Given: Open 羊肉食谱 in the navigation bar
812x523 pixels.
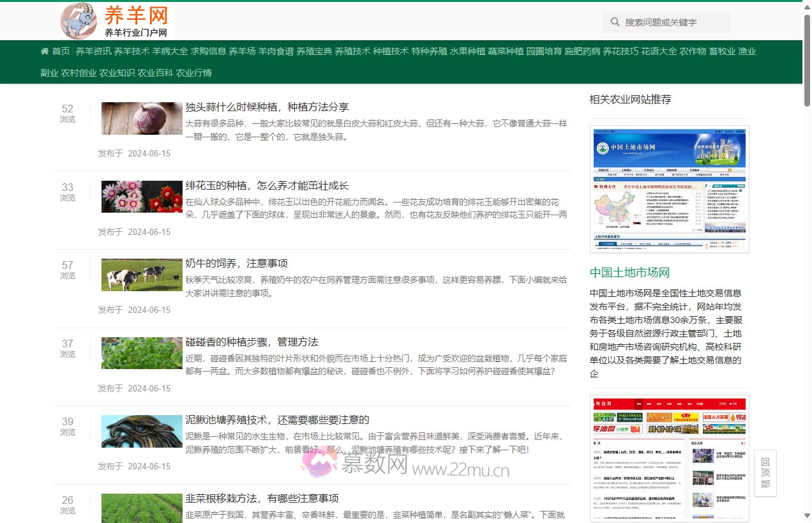Looking at the screenshot, I should click(x=276, y=51).
